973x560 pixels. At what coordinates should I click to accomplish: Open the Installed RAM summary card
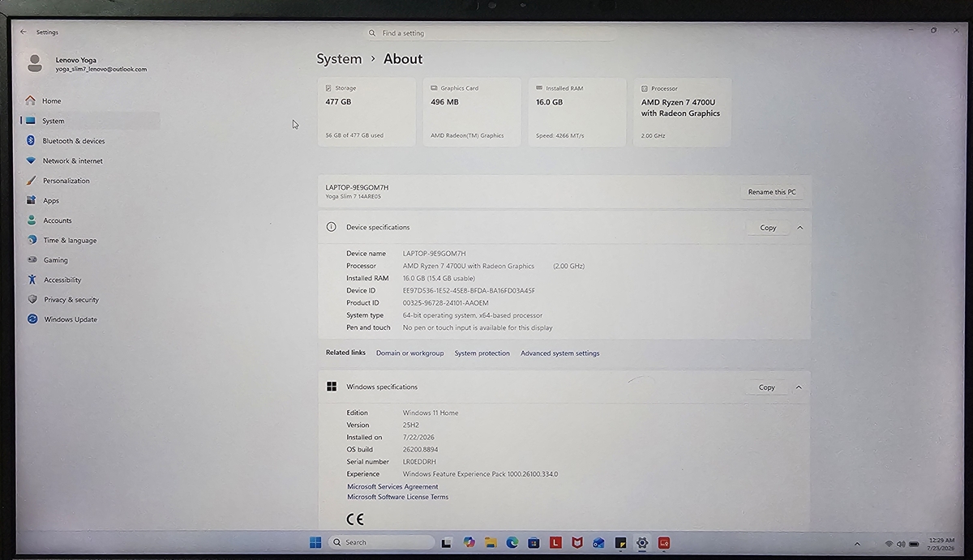(x=577, y=112)
